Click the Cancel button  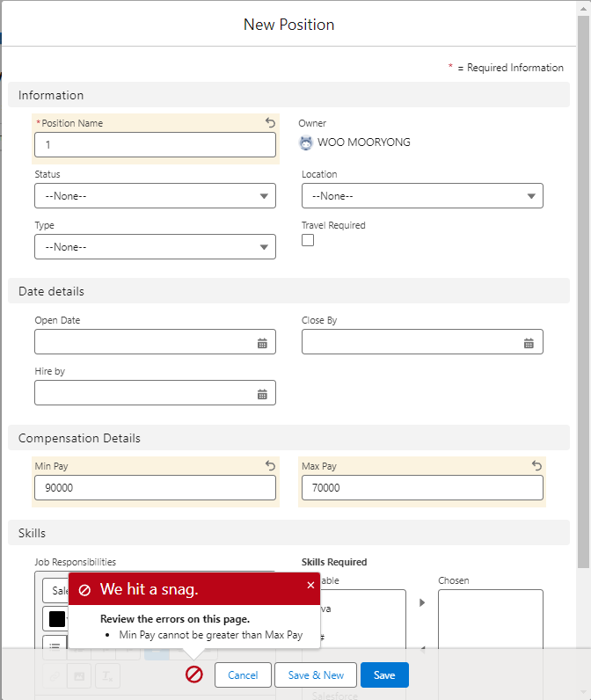coord(243,674)
